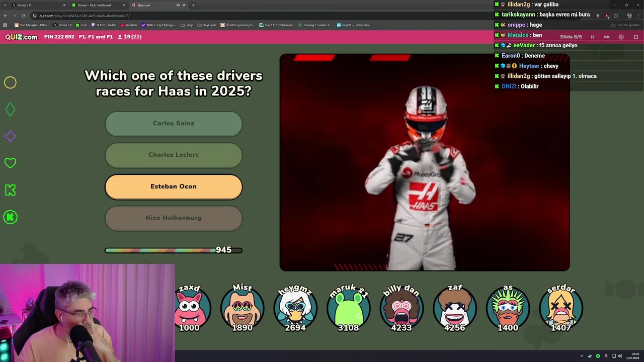
Task: Click the square green Kick K icon
Action: click(x=10, y=190)
